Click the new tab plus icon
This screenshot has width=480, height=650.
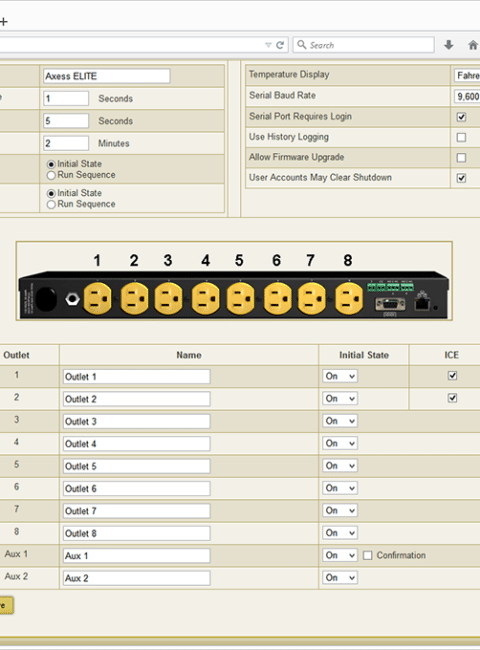click(4, 22)
